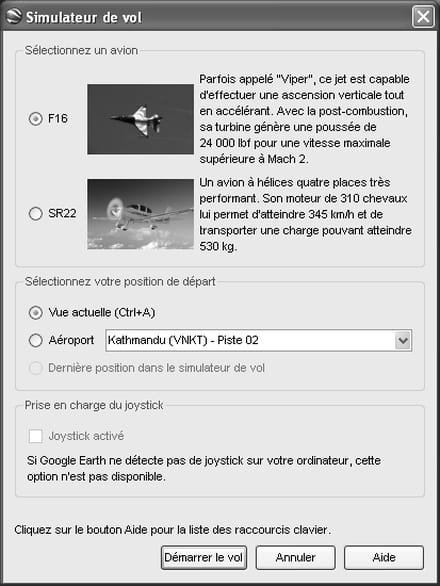Click the F16 text label
This screenshot has width=440, height=586.
click(58, 119)
